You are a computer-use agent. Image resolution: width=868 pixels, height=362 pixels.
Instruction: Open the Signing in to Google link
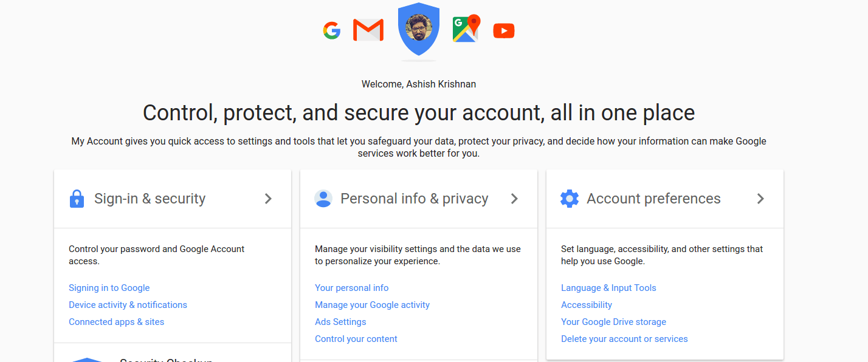(109, 288)
